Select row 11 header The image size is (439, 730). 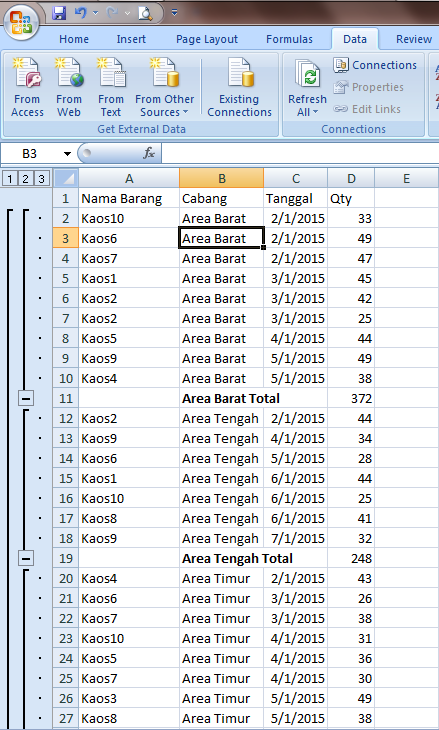[66, 399]
